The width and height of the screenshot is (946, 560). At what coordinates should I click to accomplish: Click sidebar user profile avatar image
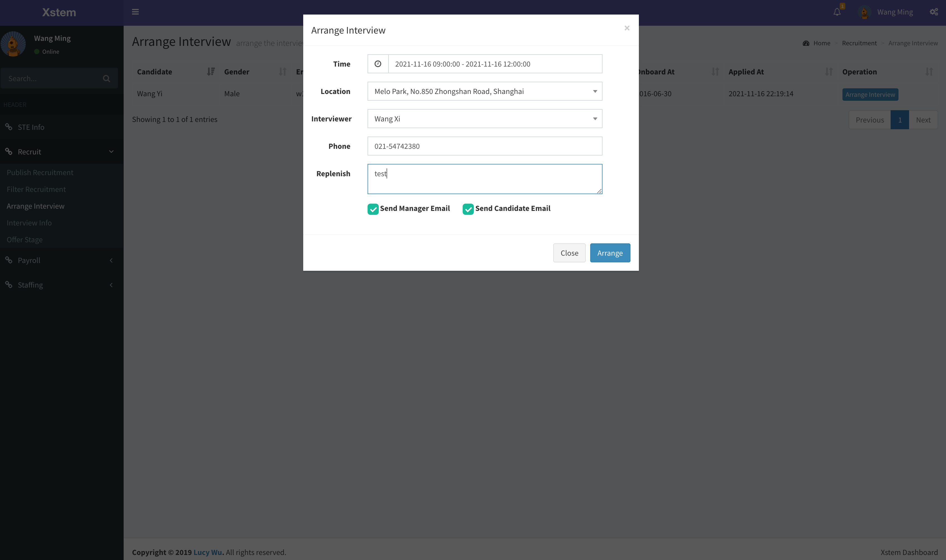click(13, 44)
